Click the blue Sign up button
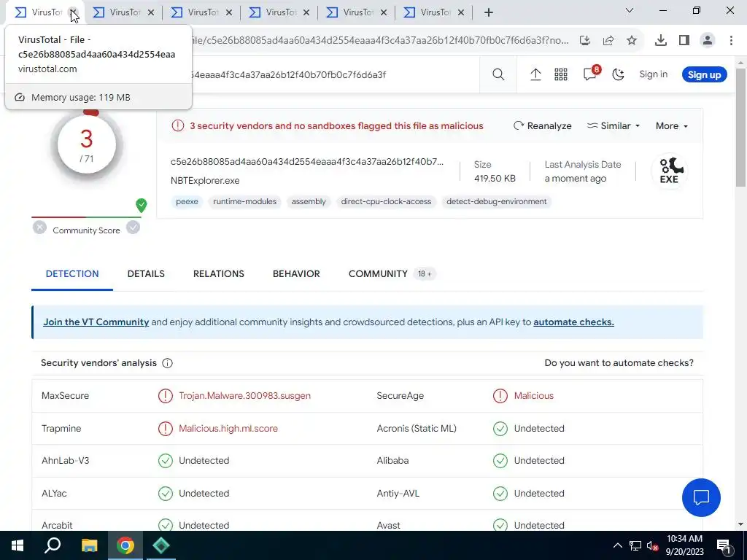Viewport: 747px width, 560px height. 704,75
